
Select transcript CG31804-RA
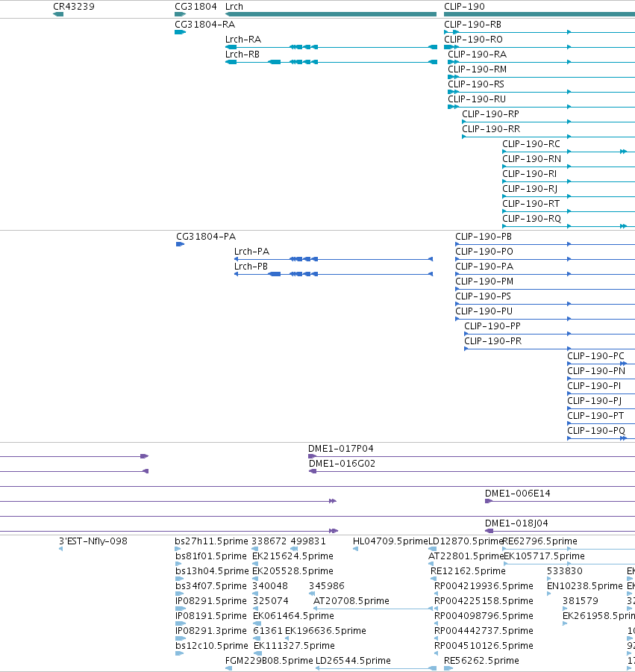tap(204, 25)
